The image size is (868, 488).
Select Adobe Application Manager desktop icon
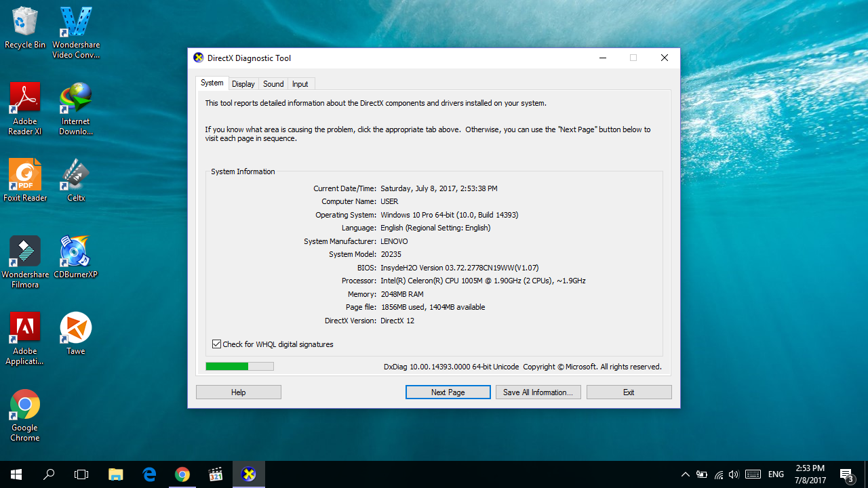tap(25, 339)
